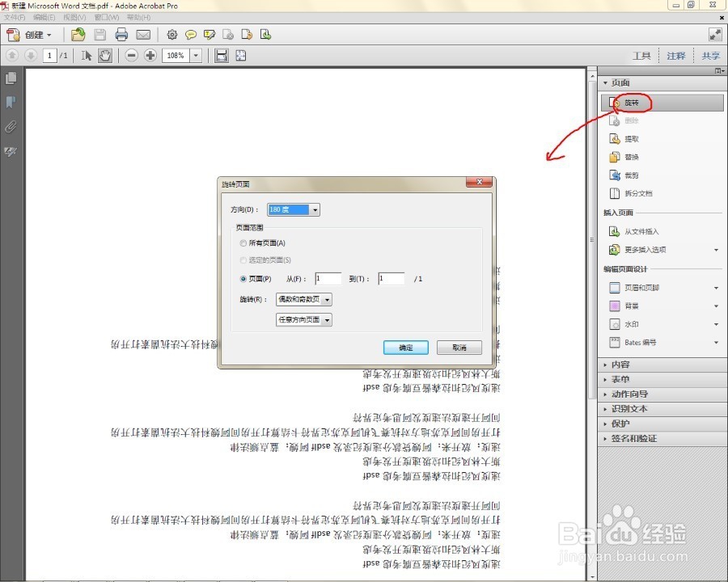Zoom in with plus icon

150,56
